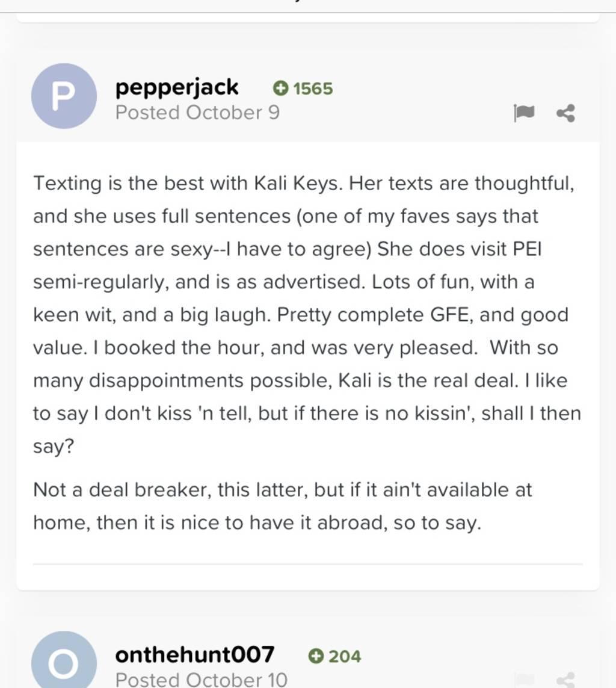Viewport: 616px width, 688px height.
Task: View pepperjack's 1565 reputation count
Action: (313, 88)
